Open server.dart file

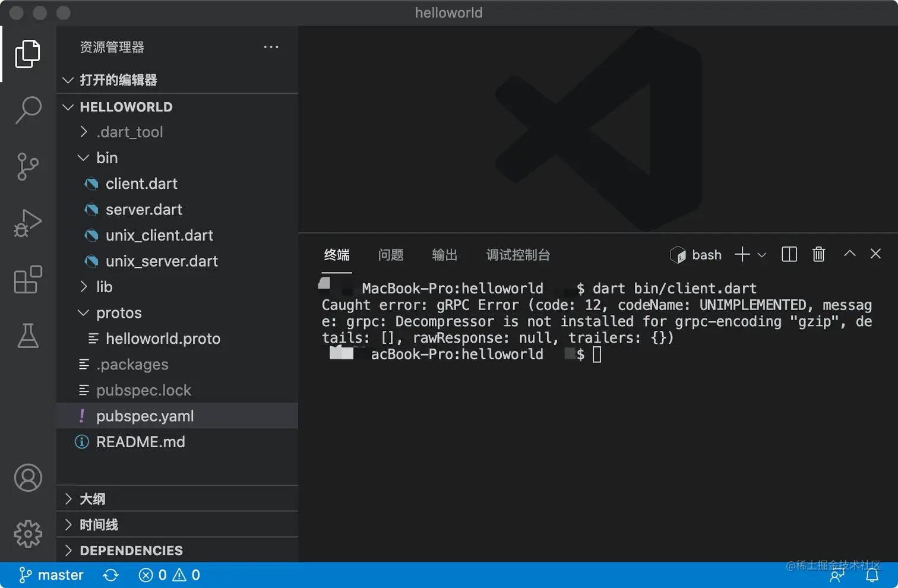click(177, 210)
